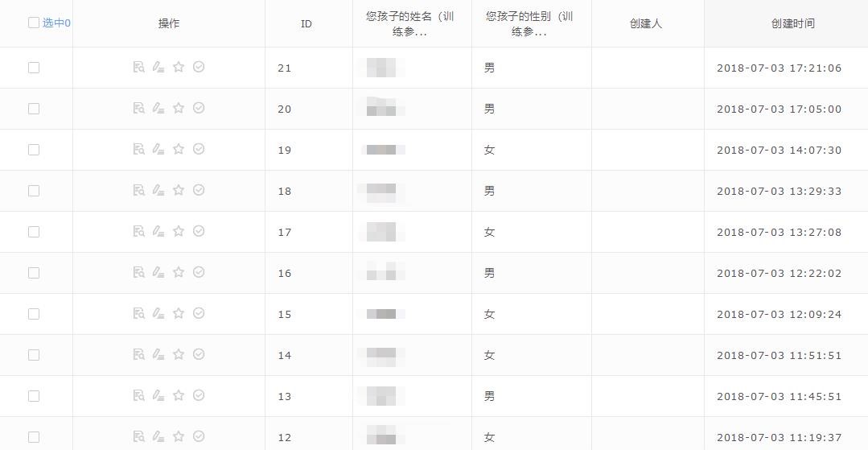Favorite the row with ID 15
Image resolution: width=868 pixels, height=450 pixels.
coord(179,313)
